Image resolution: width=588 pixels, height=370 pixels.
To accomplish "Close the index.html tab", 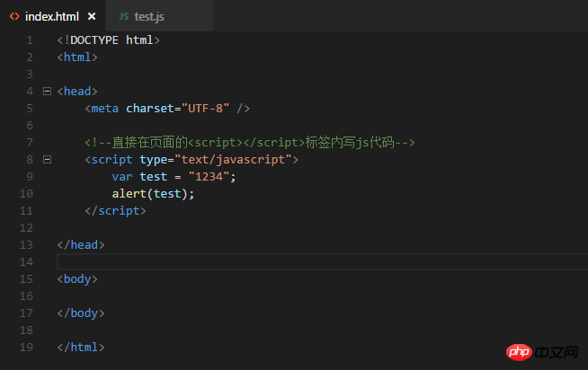I will coord(92,16).
